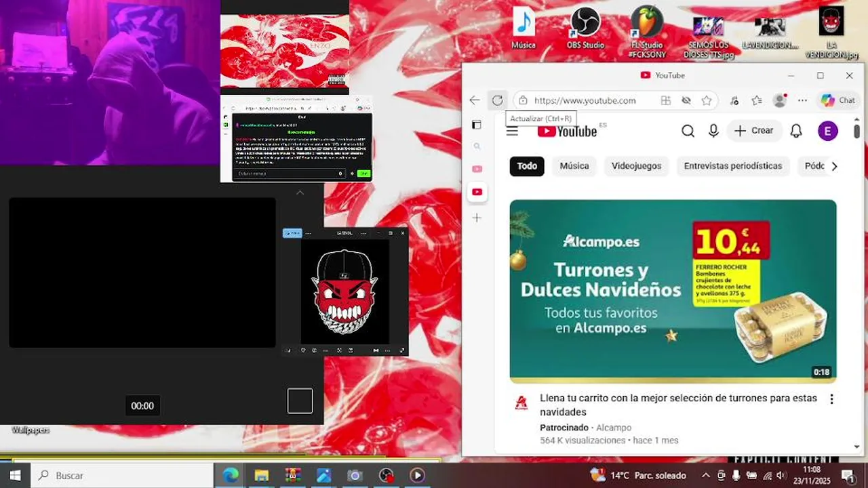Open the media player taskbar icon

click(x=417, y=476)
